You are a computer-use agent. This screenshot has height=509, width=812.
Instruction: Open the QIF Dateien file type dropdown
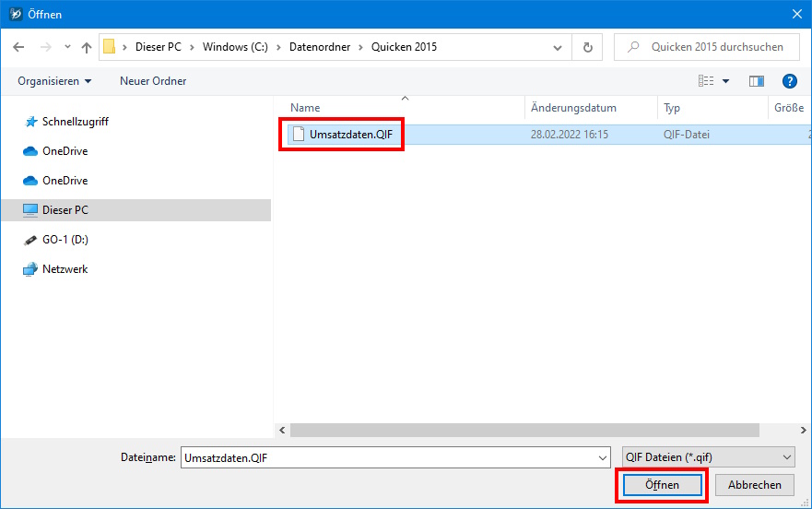click(x=708, y=457)
